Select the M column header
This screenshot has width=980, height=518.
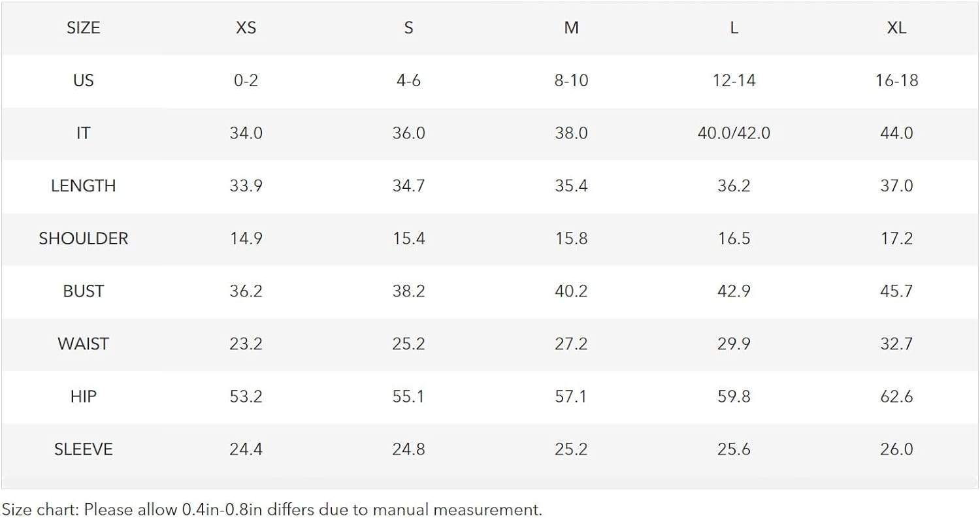pos(571,27)
